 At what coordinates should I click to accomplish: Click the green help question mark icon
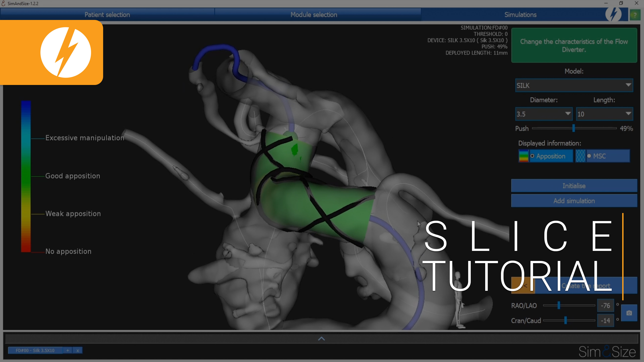tap(635, 15)
